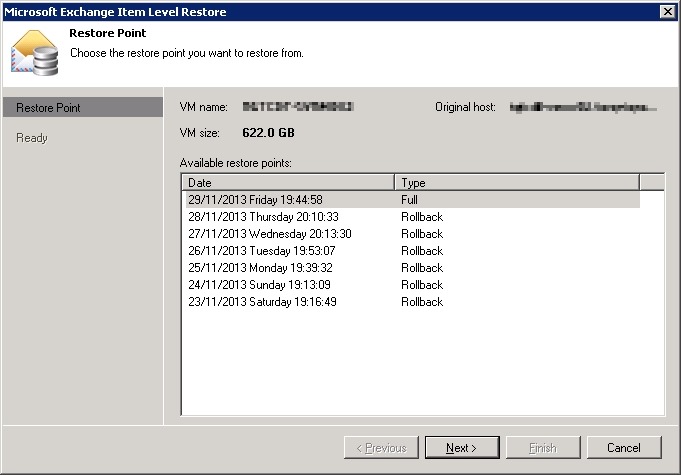Select the Restore Point wizard step
The width and height of the screenshot is (681, 475).
[83, 107]
